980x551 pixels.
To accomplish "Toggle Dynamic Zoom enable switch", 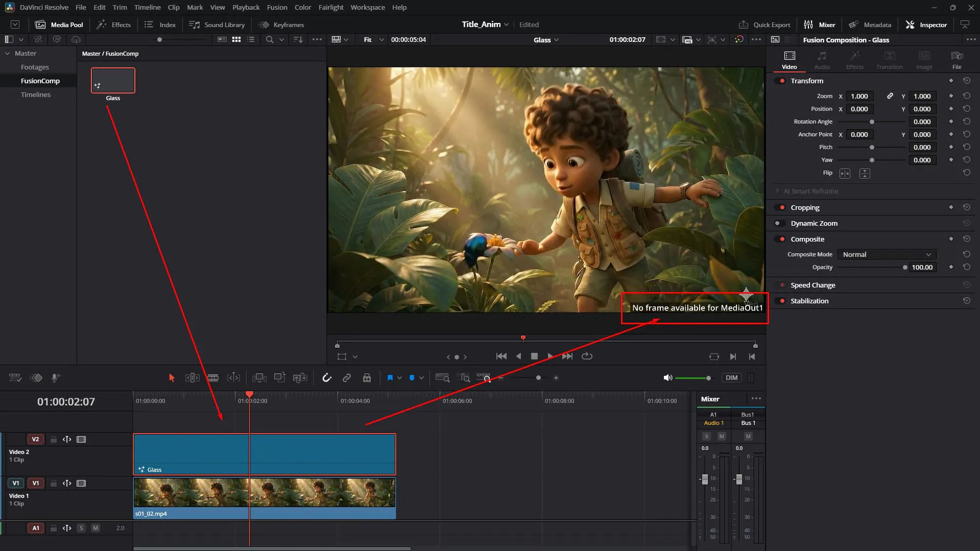I will (x=779, y=223).
